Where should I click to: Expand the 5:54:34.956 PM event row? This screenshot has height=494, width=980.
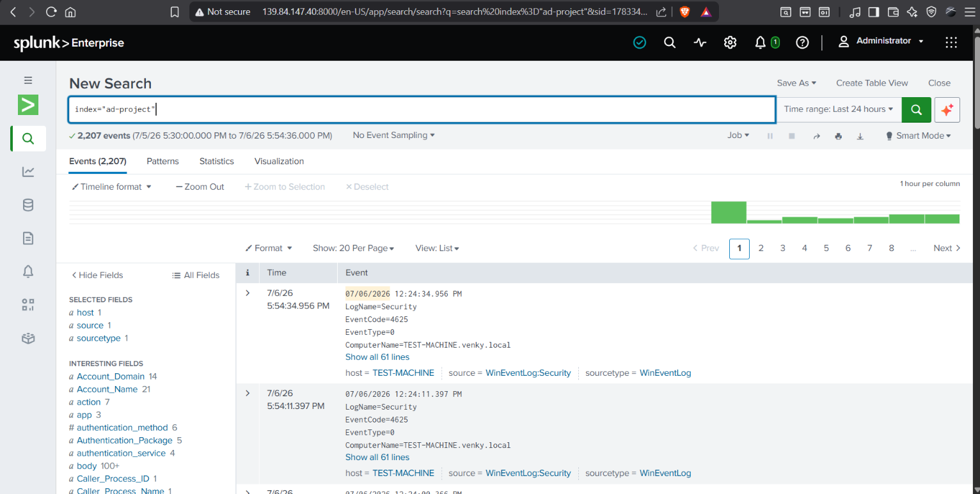tap(248, 293)
